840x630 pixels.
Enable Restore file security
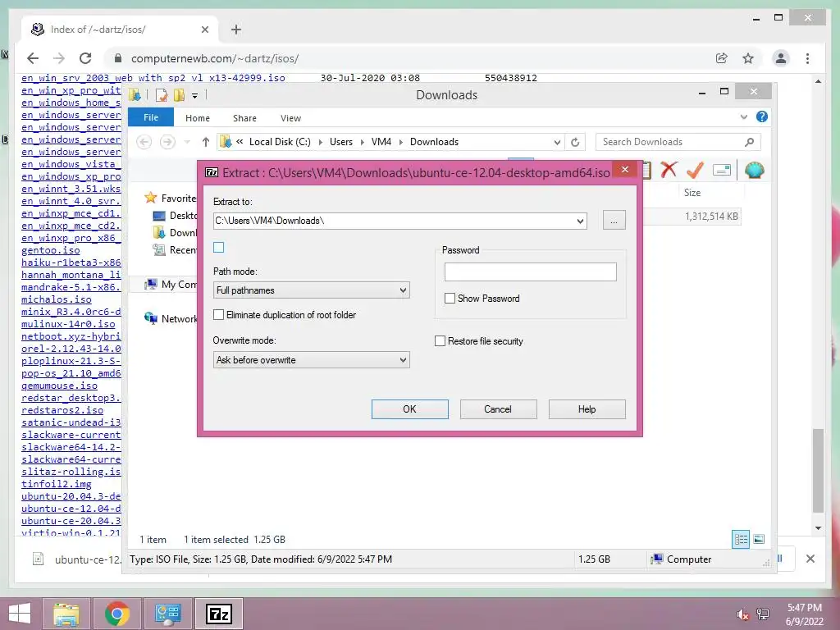[x=440, y=341]
